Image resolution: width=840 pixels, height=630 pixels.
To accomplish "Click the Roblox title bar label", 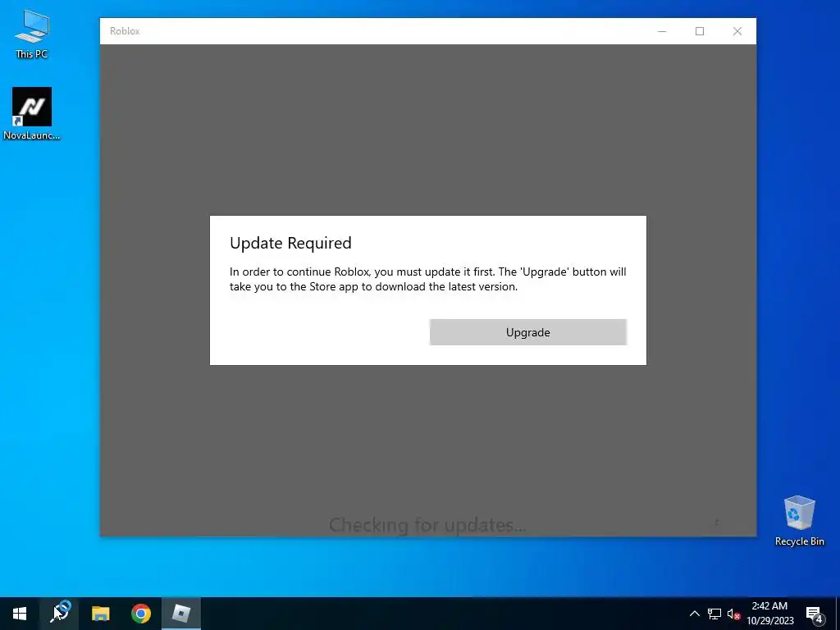I will click(125, 31).
